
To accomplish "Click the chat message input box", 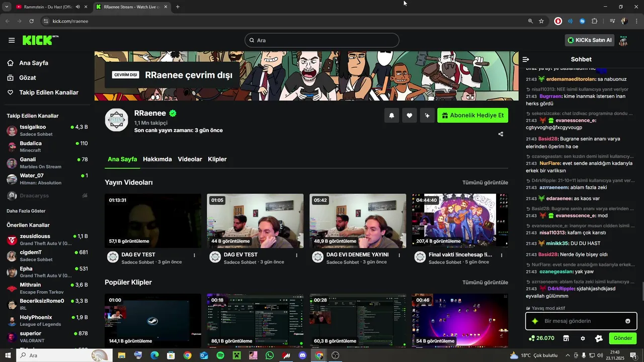I will click(581, 321).
